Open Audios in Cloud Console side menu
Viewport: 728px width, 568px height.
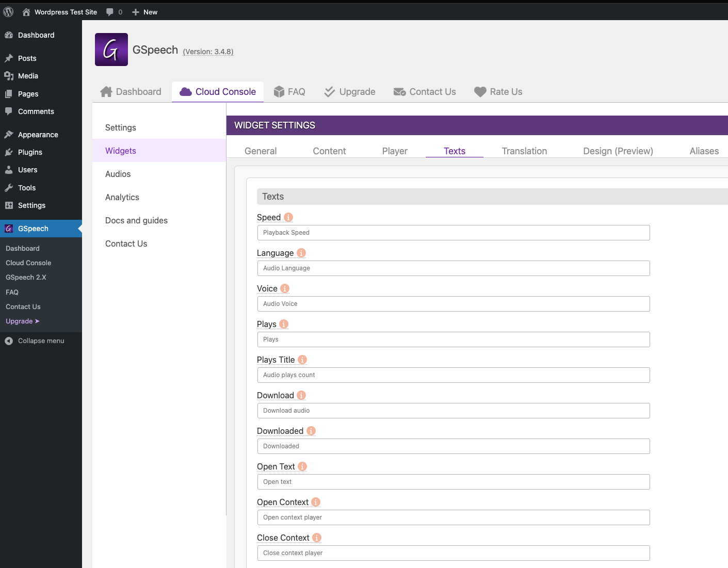(x=159, y=174)
